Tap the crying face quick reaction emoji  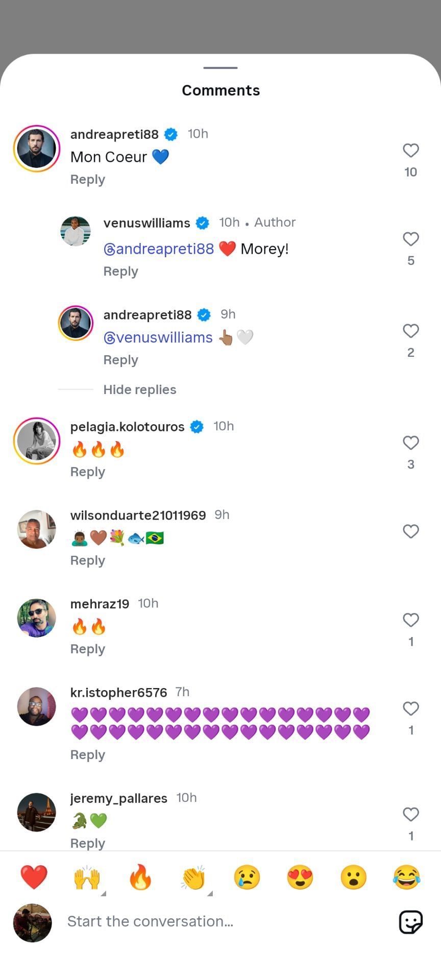(x=247, y=877)
